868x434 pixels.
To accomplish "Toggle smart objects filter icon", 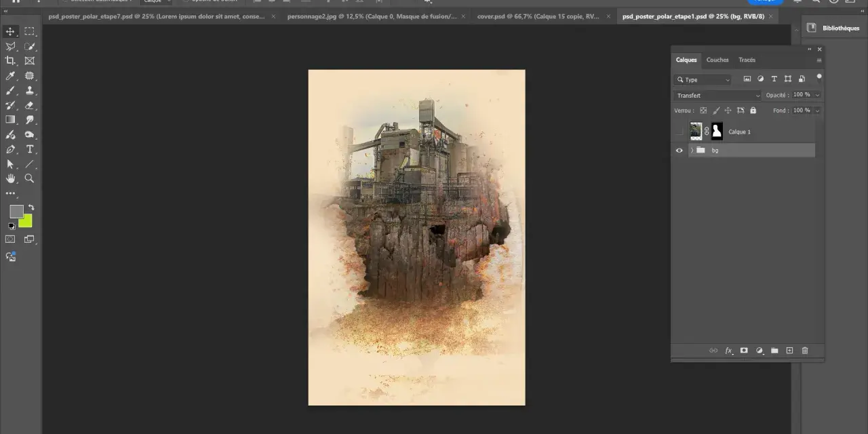I will 802,79.
